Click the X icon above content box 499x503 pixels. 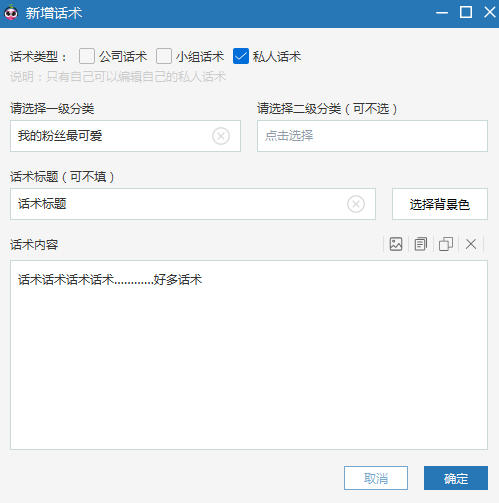point(471,244)
